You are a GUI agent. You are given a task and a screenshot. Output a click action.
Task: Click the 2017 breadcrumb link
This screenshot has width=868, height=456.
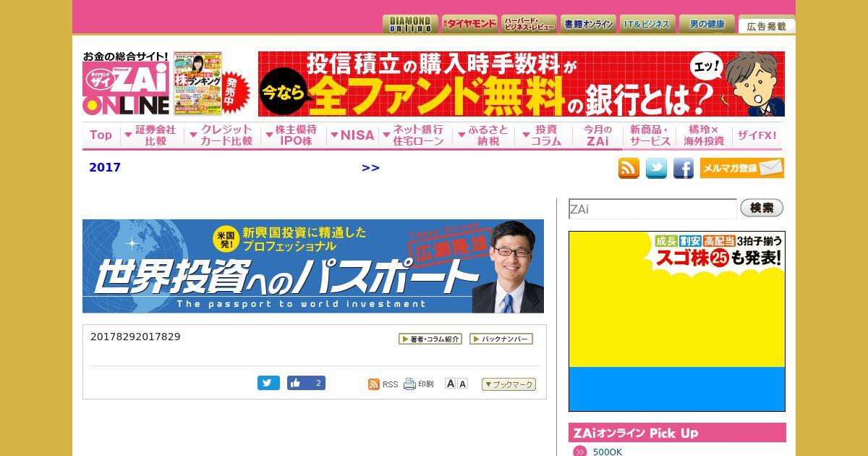pos(105,168)
